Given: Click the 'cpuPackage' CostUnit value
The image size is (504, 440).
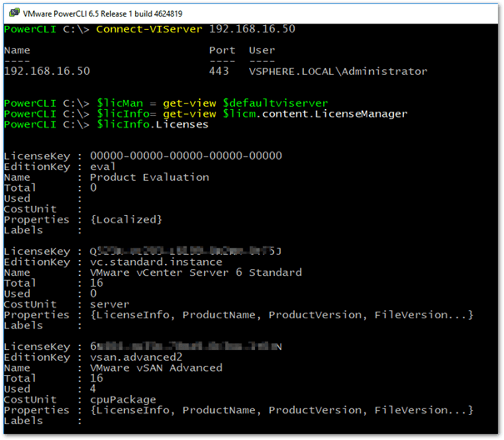Looking at the screenshot, I should click(x=122, y=399).
